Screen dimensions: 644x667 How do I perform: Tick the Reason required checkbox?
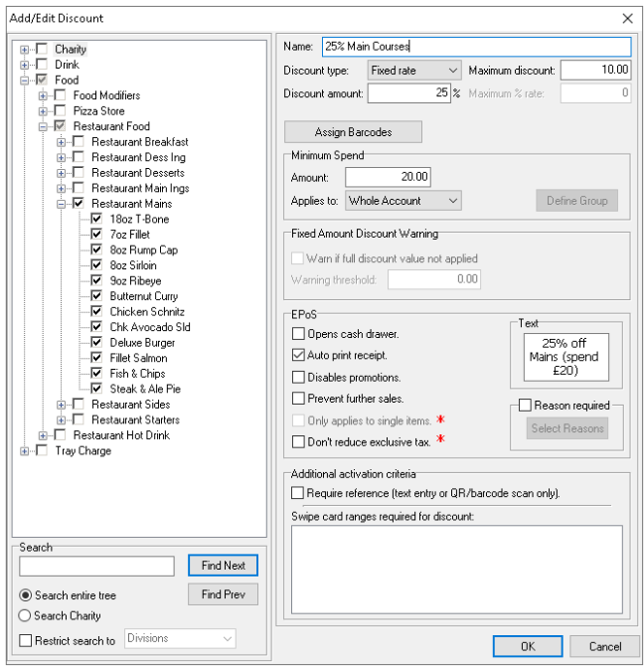click(525, 406)
